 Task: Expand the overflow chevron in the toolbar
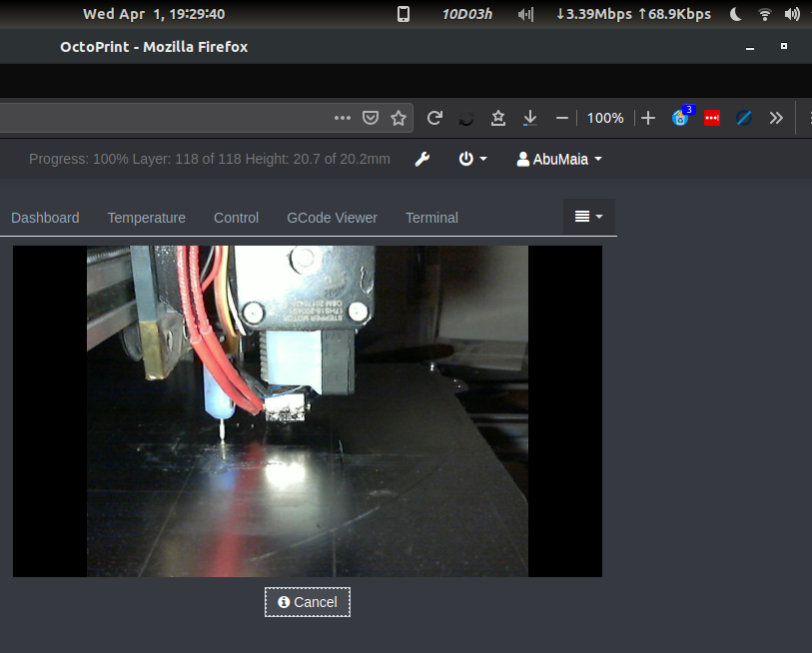tap(776, 118)
